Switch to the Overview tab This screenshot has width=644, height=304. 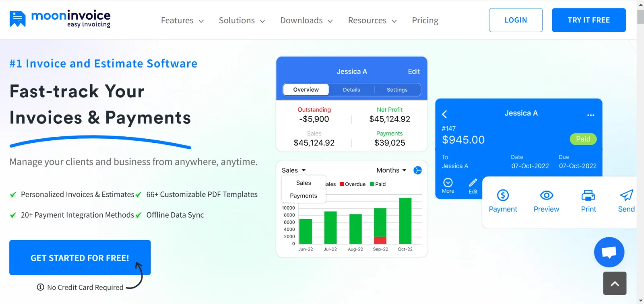(306, 90)
